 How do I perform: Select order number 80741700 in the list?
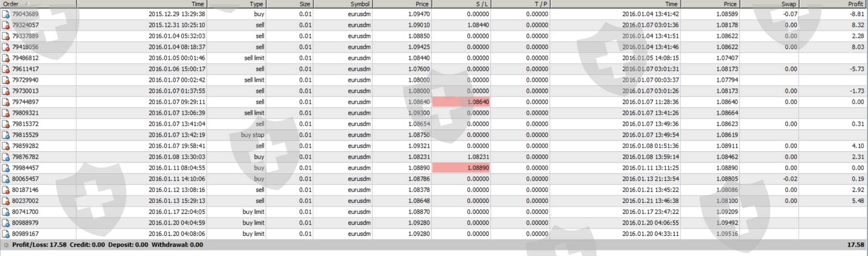point(25,212)
